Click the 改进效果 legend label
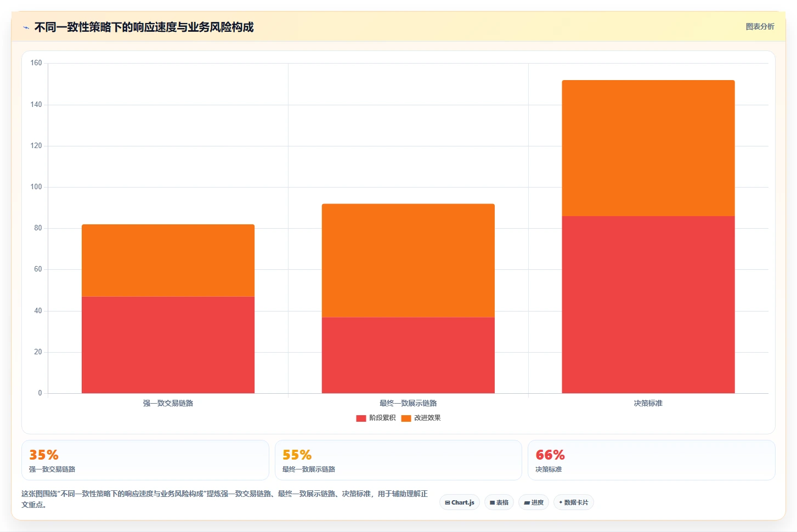Image resolution: width=797 pixels, height=532 pixels. point(427,418)
